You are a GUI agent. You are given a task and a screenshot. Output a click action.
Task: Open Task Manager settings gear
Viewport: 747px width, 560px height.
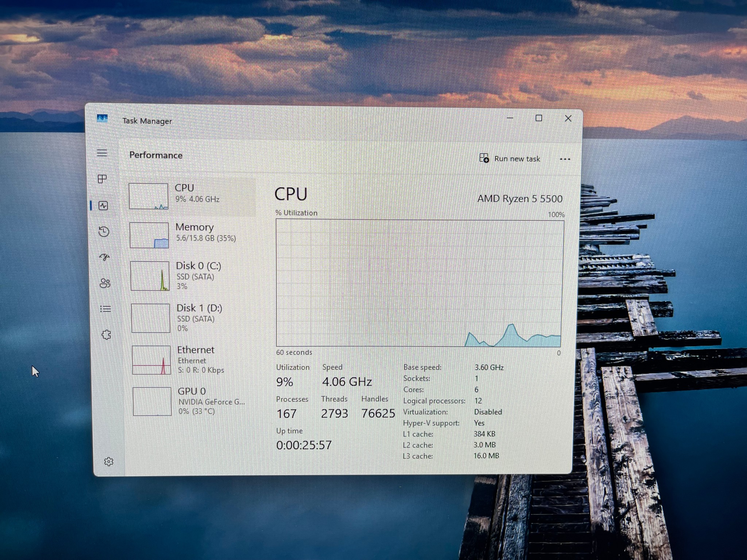109,462
